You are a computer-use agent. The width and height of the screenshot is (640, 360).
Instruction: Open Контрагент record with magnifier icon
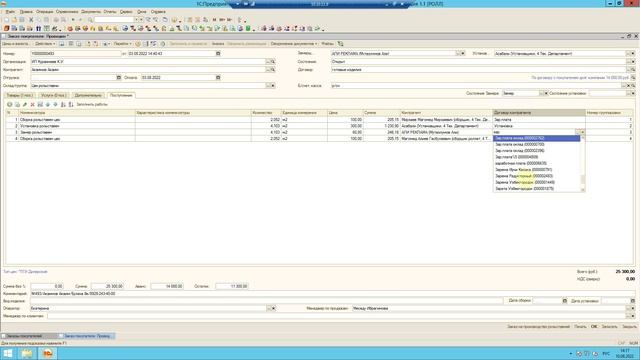click(x=273, y=70)
